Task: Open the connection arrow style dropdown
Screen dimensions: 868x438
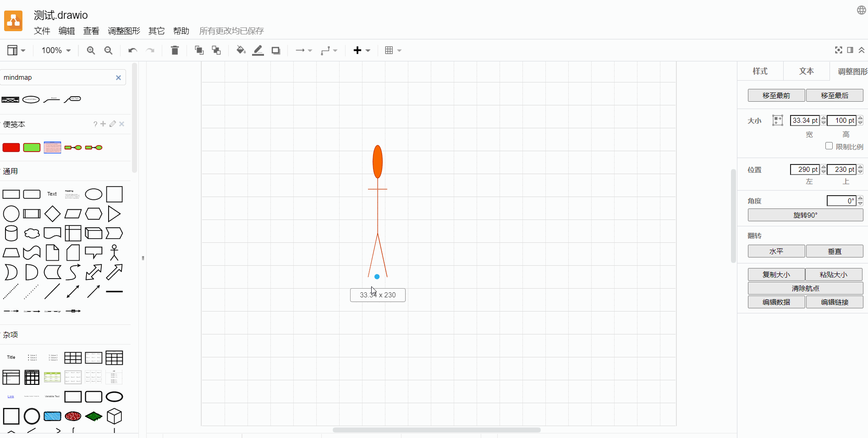Action: click(303, 50)
